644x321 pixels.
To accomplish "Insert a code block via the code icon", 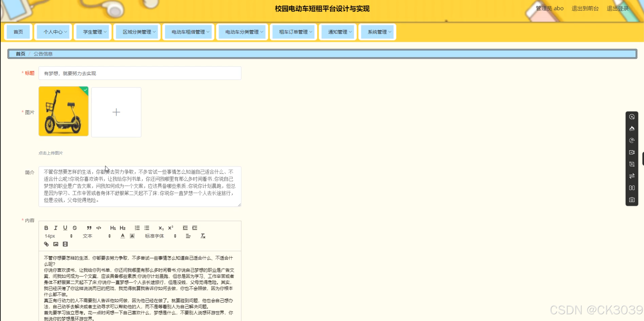I will (x=99, y=228).
